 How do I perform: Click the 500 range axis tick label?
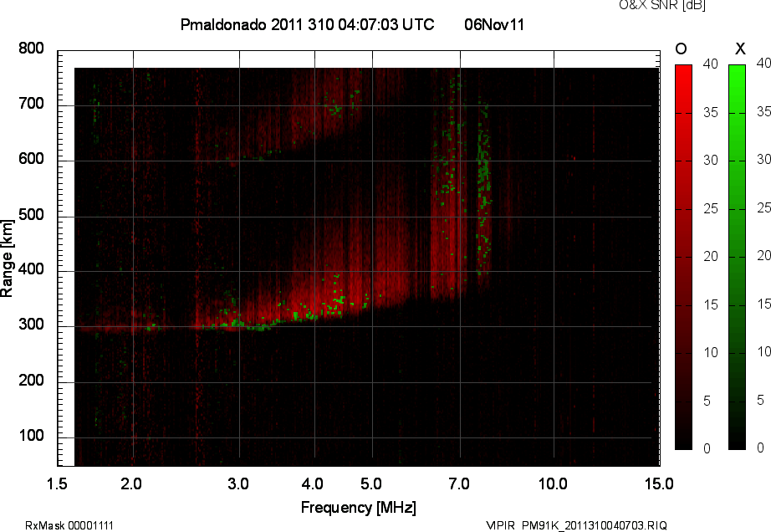(x=31, y=215)
